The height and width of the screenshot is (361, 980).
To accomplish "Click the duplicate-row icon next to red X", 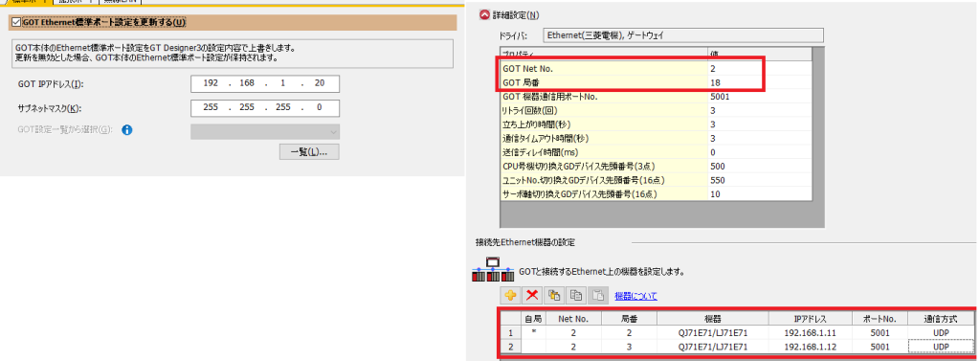I will (554, 296).
